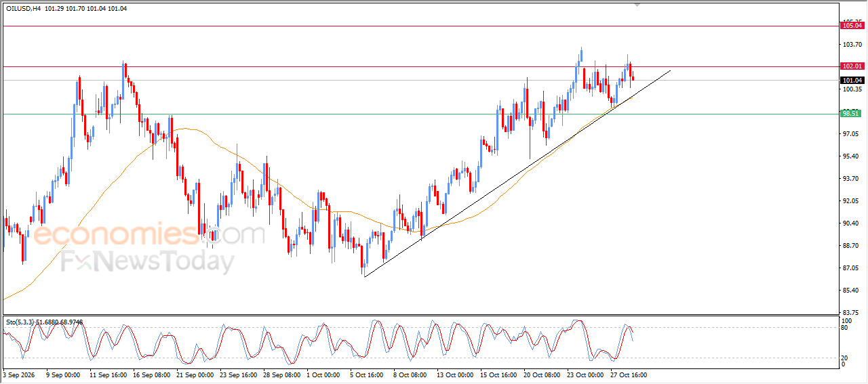Click the black 101.04 current price label

coord(852,80)
